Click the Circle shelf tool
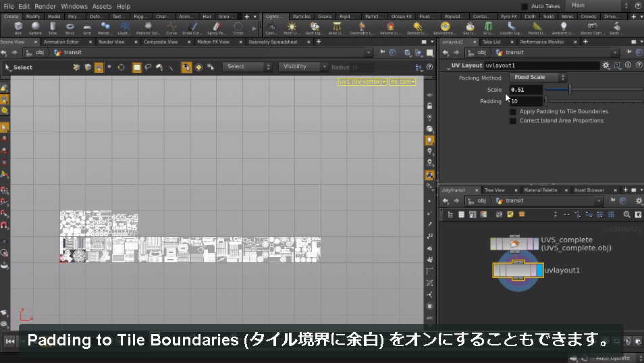 pyautogui.click(x=238, y=28)
